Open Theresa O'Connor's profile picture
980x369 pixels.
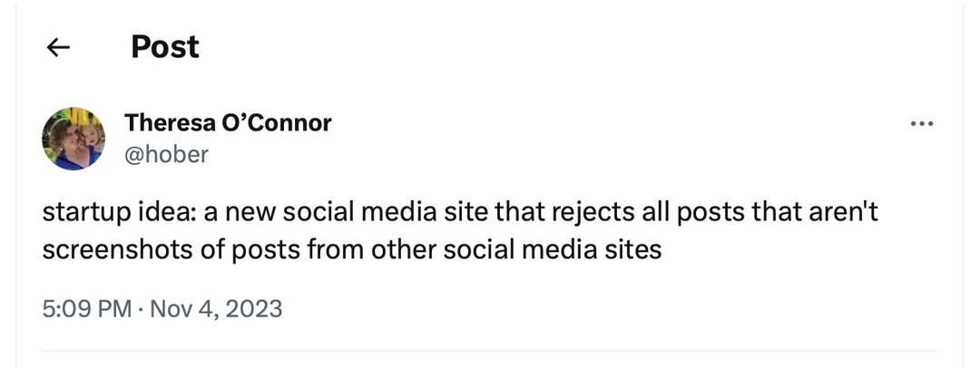[x=74, y=139]
